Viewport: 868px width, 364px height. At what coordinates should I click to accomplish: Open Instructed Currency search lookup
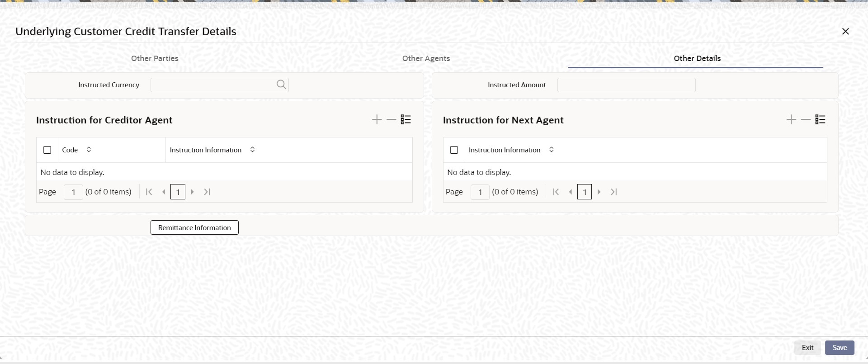(281, 85)
